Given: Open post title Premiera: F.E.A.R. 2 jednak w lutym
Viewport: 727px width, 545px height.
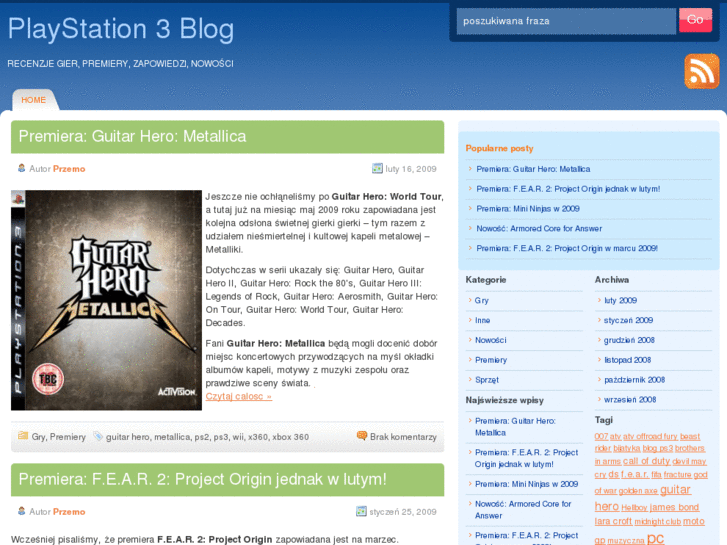Looking at the screenshot, I should [203, 479].
